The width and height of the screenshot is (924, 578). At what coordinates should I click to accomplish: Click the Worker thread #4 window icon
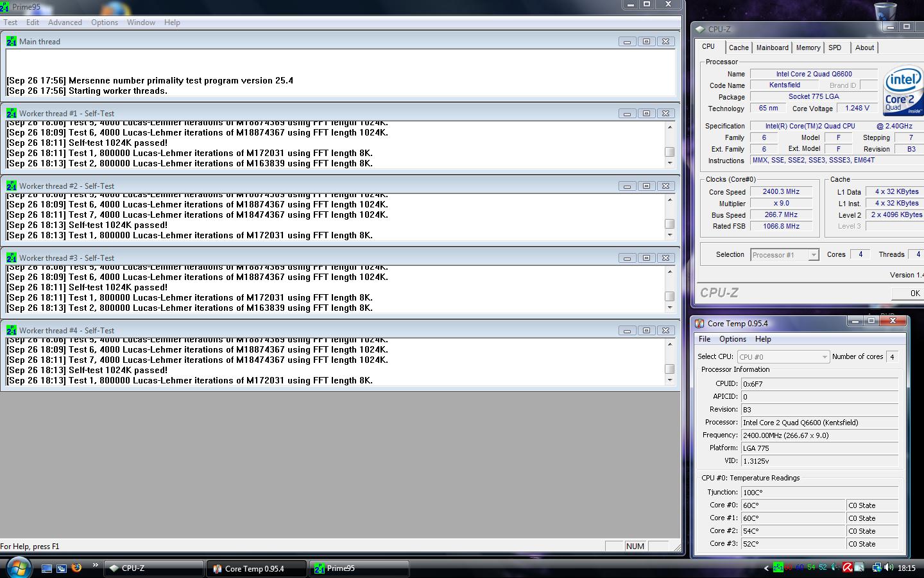click(11, 330)
